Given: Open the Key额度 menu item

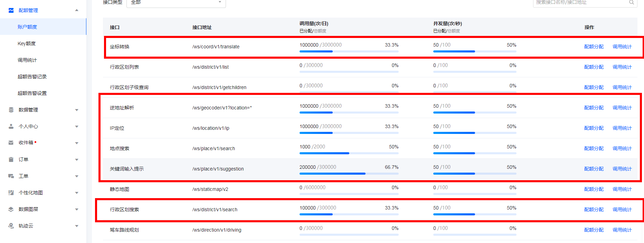Looking at the screenshot, I should [x=27, y=43].
